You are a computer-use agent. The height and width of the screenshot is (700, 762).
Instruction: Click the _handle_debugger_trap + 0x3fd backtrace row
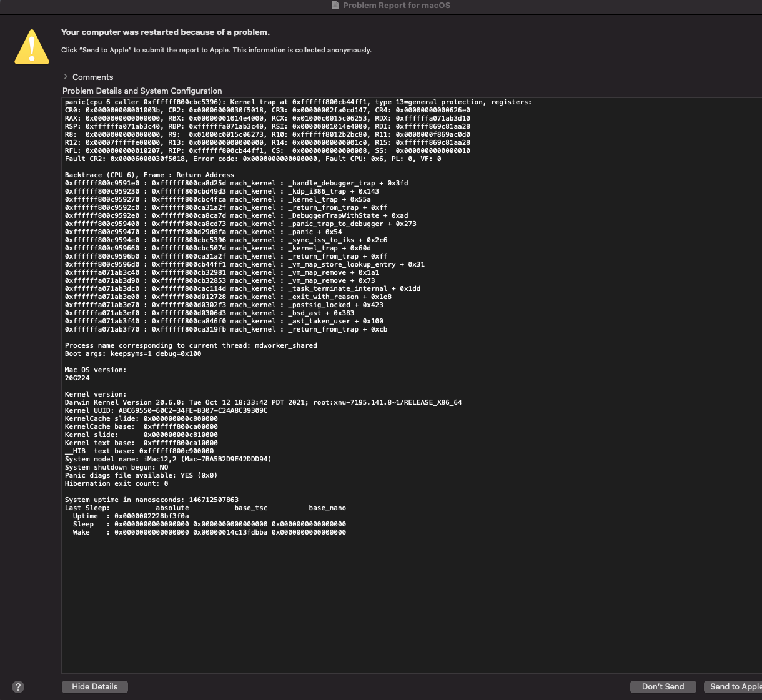pyautogui.click(x=237, y=183)
